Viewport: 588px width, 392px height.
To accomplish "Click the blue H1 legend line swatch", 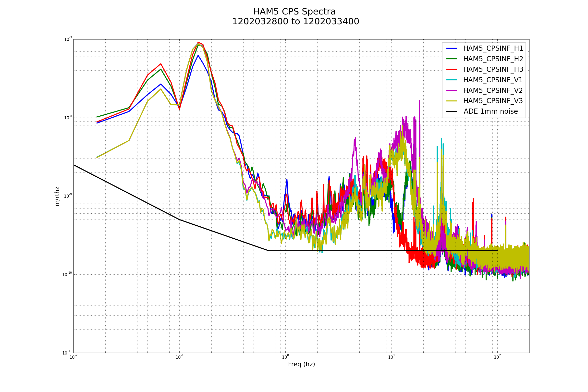I will (452, 48).
